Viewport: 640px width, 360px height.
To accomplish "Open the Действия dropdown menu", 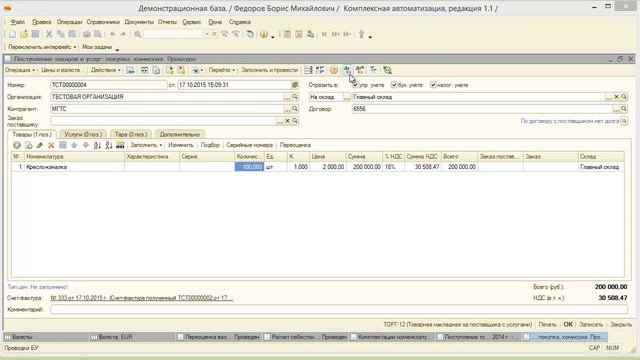I will (105, 70).
